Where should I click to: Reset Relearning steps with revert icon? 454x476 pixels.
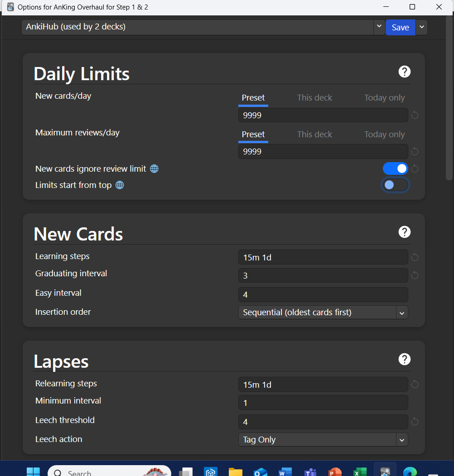pos(415,385)
